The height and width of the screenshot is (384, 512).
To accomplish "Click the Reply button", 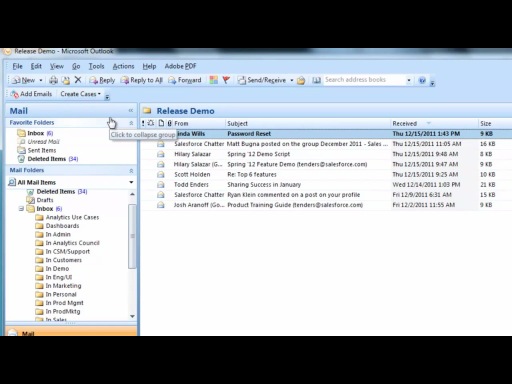I will point(102,80).
